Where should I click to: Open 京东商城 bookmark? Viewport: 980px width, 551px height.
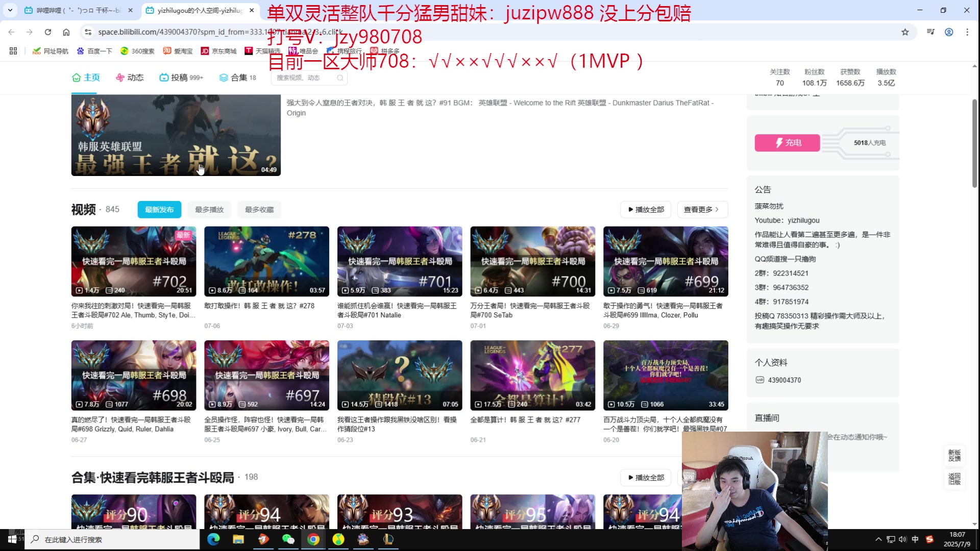[219, 51]
